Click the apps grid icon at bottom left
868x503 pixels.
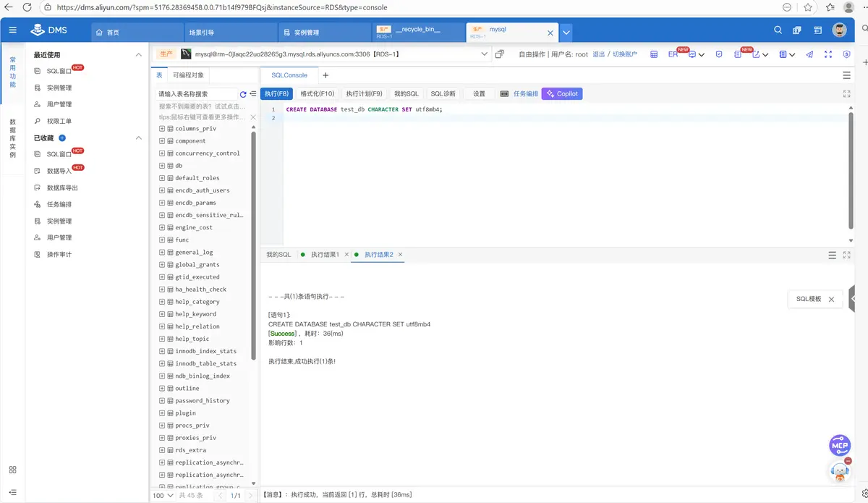[x=12, y=470]
